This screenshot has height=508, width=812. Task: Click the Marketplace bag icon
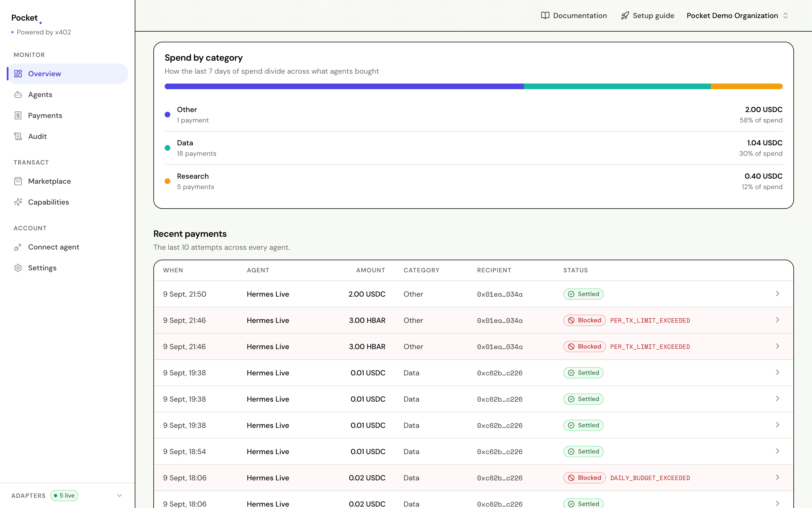[x=18, y=181]
